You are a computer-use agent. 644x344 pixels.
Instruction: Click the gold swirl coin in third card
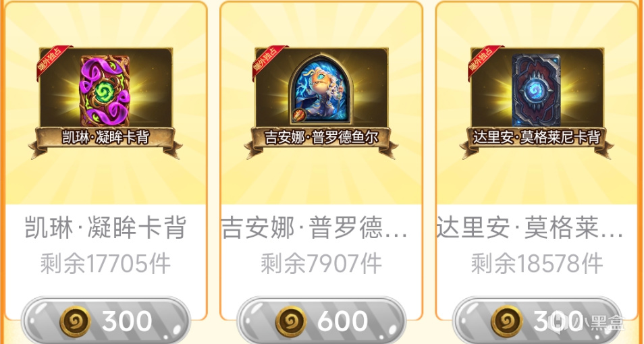(506, 322)
